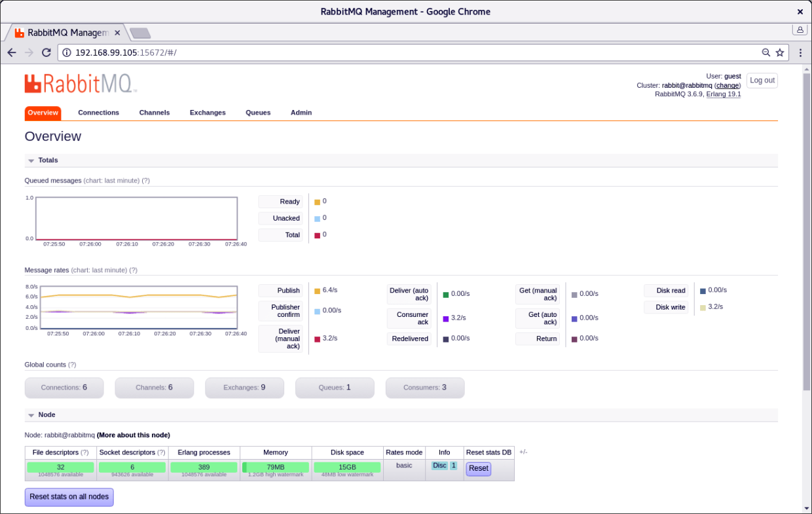
Task: Go back with the browser back arrow
Action: click(x=12, y=52)
